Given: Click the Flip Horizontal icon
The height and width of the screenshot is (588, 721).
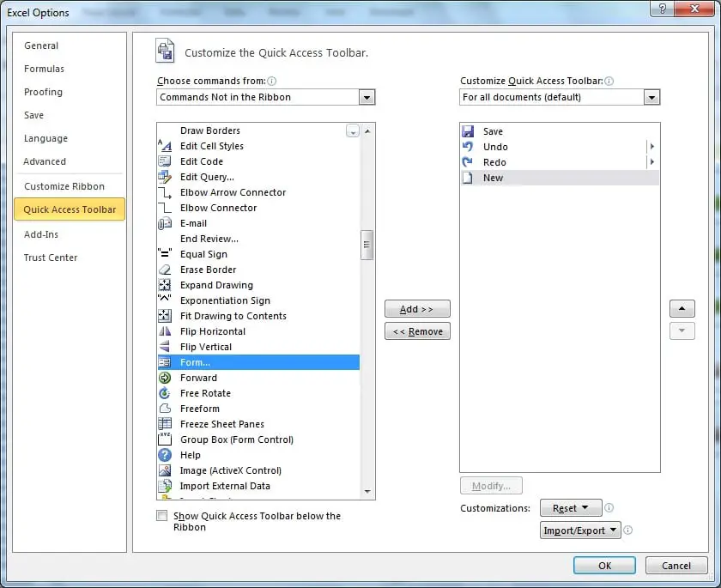Looking at the screenshot, I should coord(165,331).
